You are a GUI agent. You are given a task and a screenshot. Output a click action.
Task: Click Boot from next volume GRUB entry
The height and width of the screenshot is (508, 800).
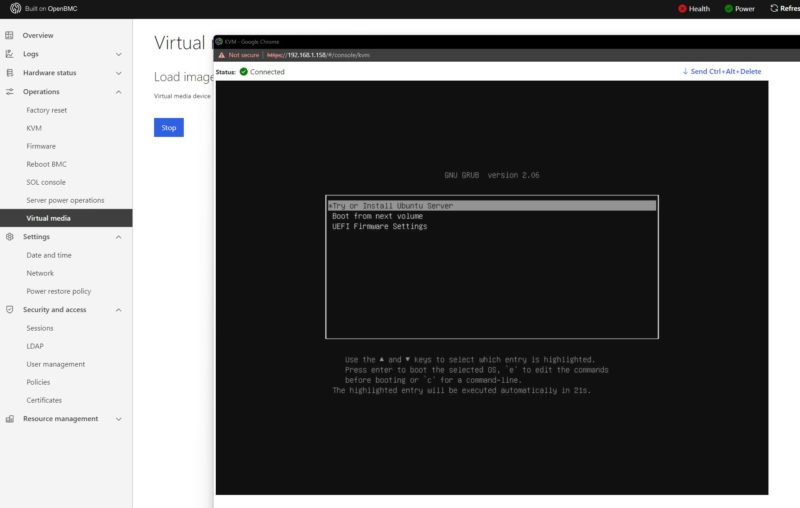coord(377,216)
